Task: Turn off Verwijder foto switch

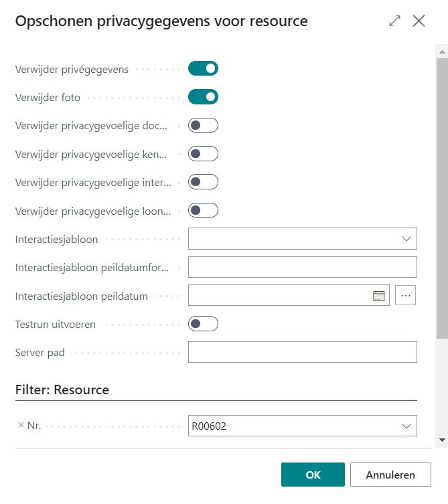Action: [203, 97]
